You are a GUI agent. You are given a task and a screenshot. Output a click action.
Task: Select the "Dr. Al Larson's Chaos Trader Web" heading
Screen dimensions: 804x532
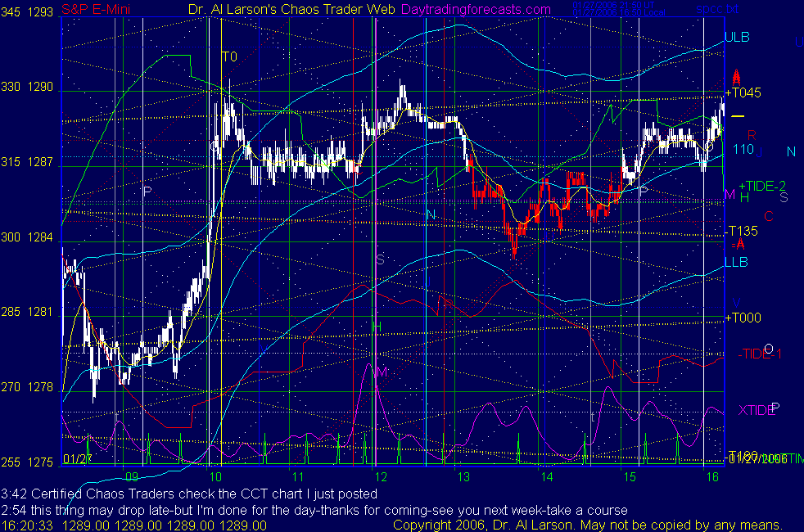(291, 9)
